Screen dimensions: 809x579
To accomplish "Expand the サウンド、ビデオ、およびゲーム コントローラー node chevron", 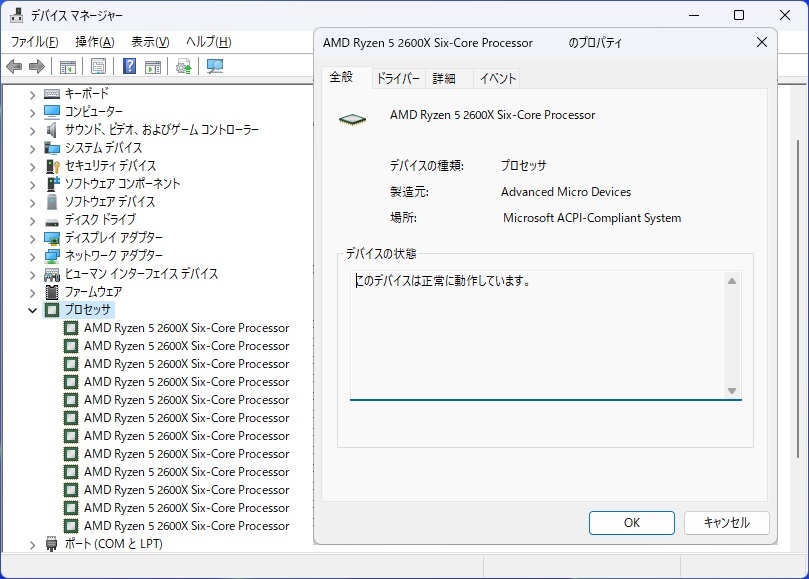I will [x=33, y=131].
